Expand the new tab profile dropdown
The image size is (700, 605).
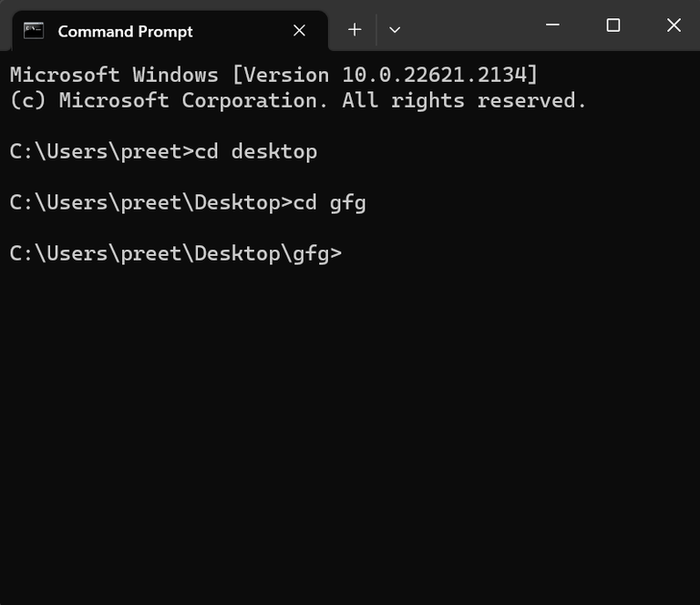point(395,30)
